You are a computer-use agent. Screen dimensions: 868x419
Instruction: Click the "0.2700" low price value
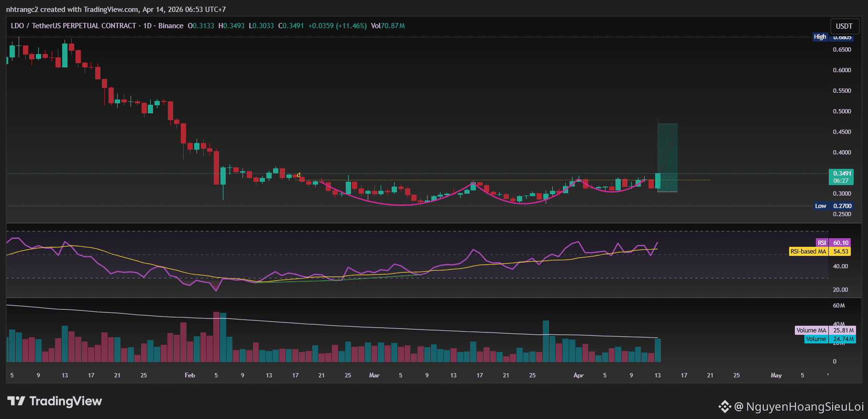point(842,206)
